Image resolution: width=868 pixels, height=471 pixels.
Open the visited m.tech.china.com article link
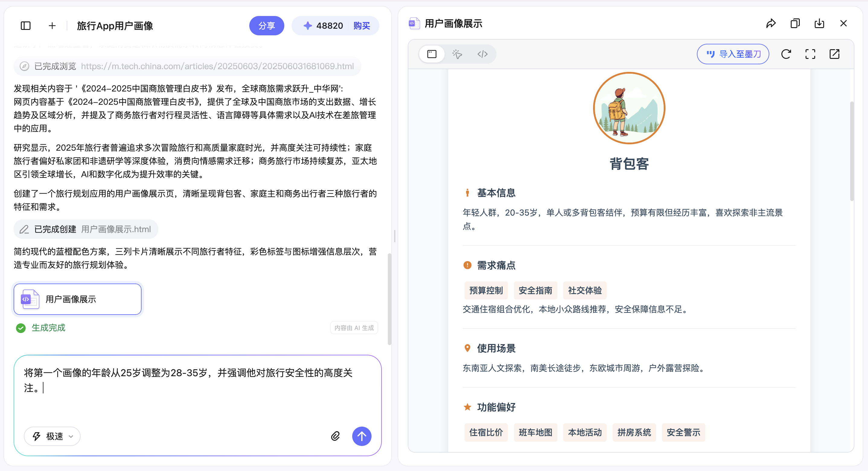217,66
